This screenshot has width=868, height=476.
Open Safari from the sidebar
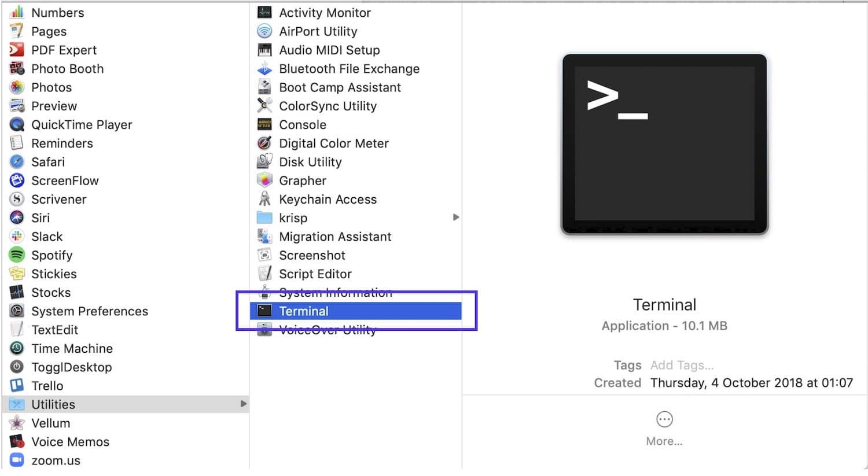47,161
